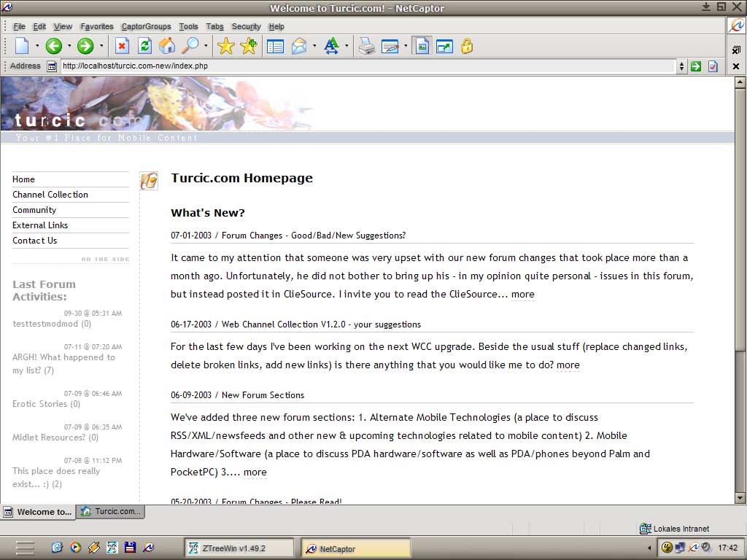
Task: Expand the back history dropdown arrow
Action: 69,46
